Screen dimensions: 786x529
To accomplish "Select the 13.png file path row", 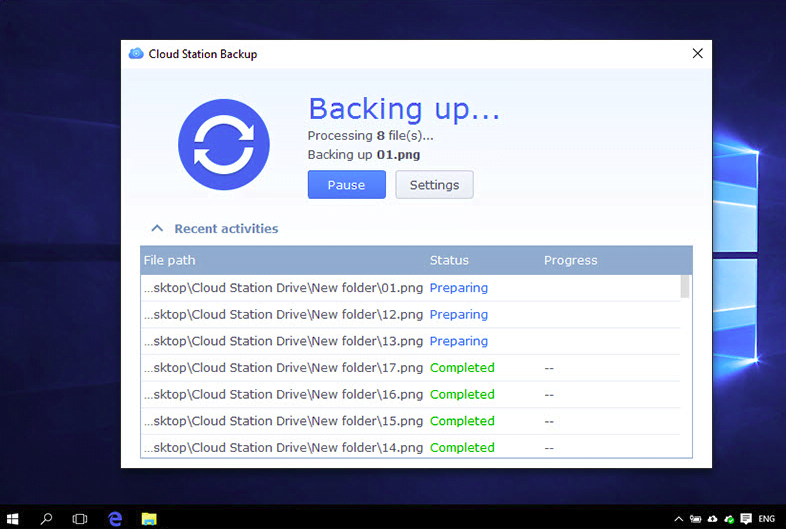I will pyautogui.click(x=410, y=341).
